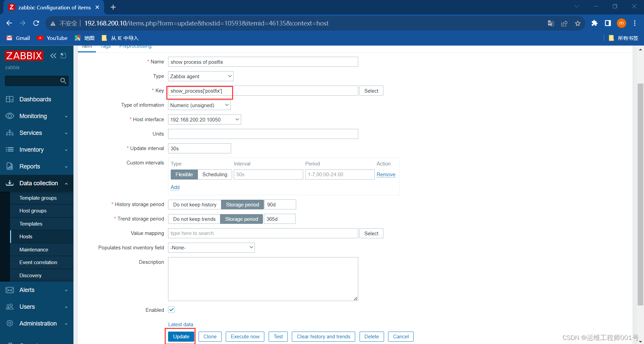Screen dimensions: 644x344
Task: Open Host interface dropdown
Action: point(205,120)
